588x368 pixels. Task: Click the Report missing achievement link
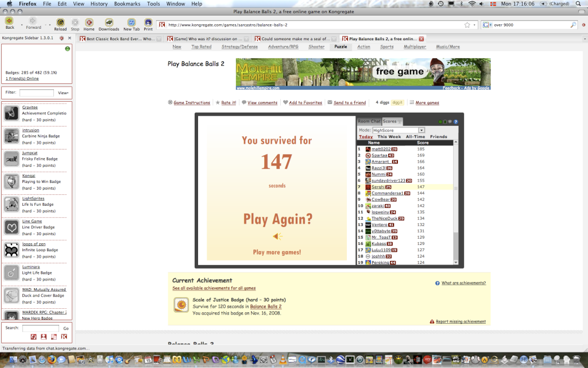point(461,321)
